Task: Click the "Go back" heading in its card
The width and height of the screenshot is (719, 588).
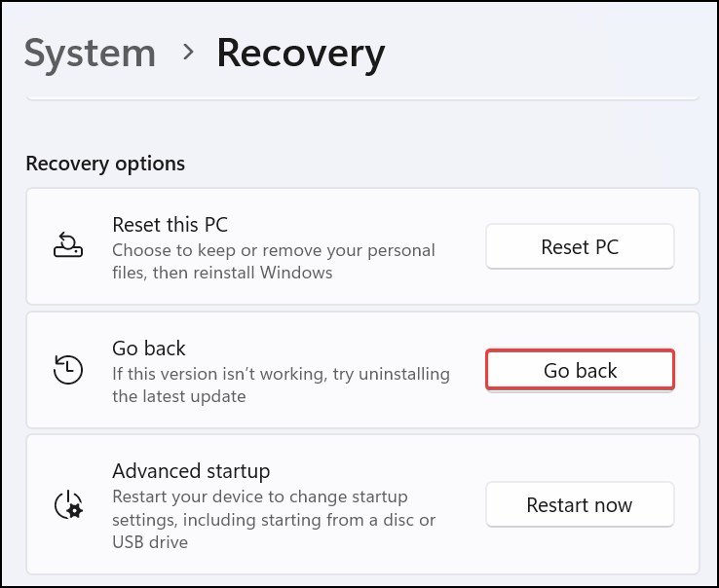Action: pos(149,348)
